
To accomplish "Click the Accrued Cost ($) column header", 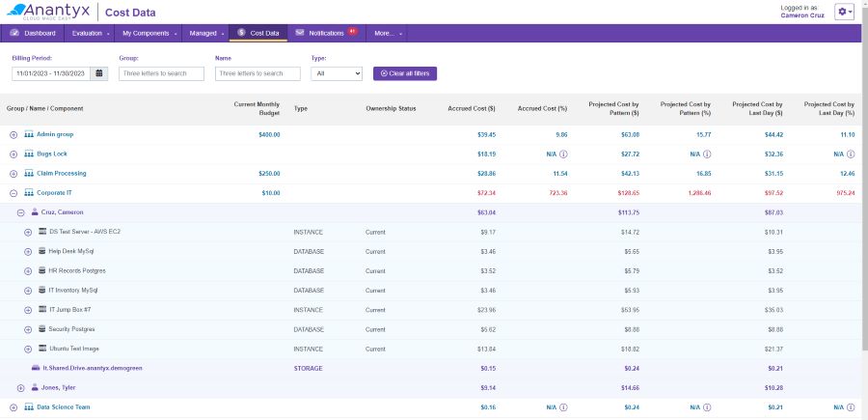I will (471, 108).
